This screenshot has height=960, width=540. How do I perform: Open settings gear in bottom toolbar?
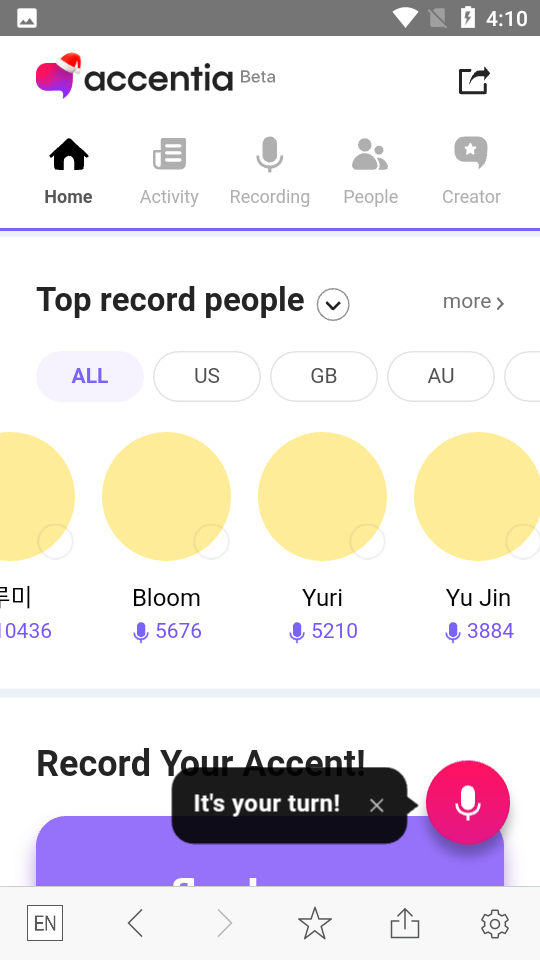495,923
